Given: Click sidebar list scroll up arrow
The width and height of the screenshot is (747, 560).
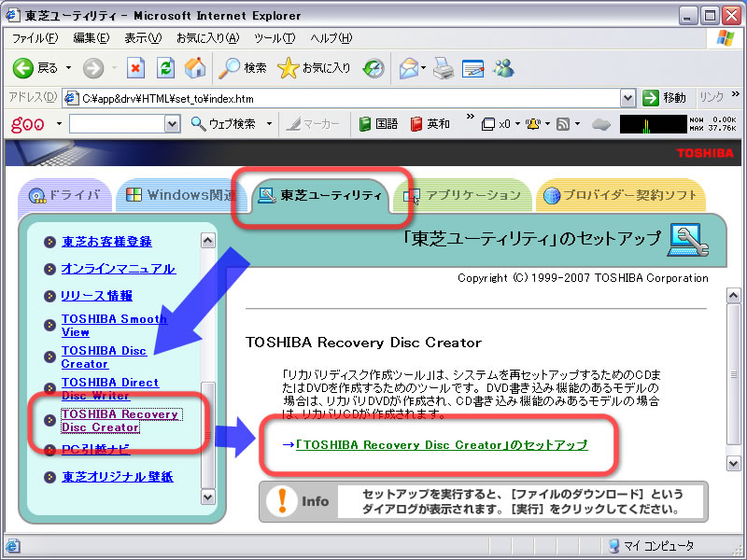Looking at the screenshot, I should pyautogui.click(x=207, y=241).
